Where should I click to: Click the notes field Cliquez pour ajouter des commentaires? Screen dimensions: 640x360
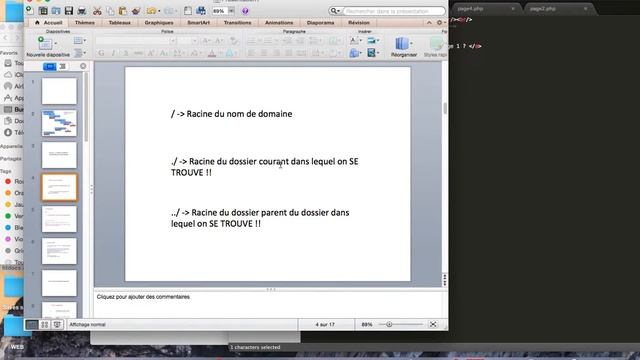[x=269, y=304]
